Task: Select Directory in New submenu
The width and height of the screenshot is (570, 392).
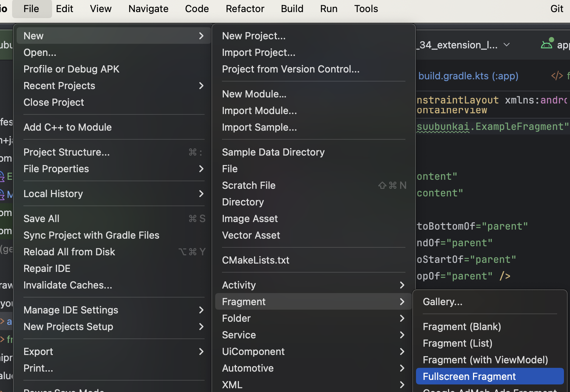Action: 313,202
